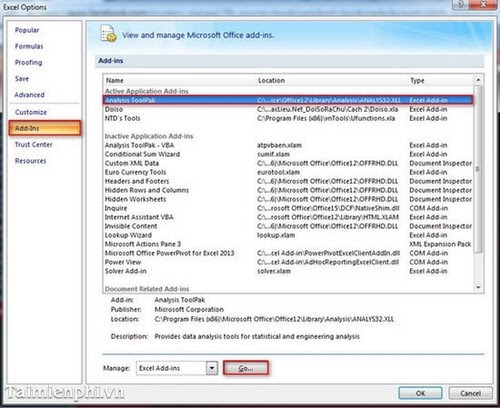Select the Analysis ToolPak row
The width and height of the screenshot is (500, 408).
[x=288, y=100]
